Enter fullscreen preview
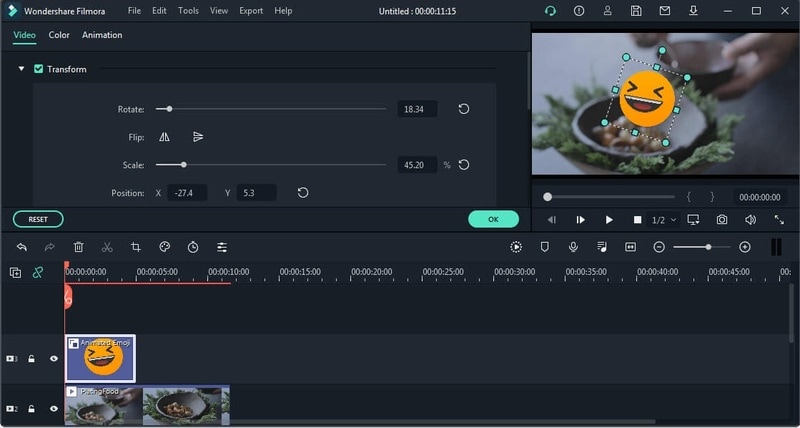800x428 pixels. coord(779,220)
